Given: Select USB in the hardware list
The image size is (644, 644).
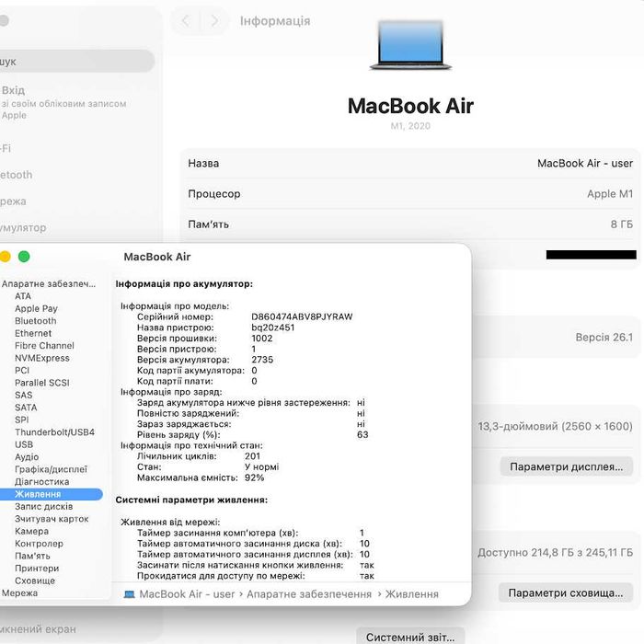Looking at the screenshot, I should (x=24, y=444).
